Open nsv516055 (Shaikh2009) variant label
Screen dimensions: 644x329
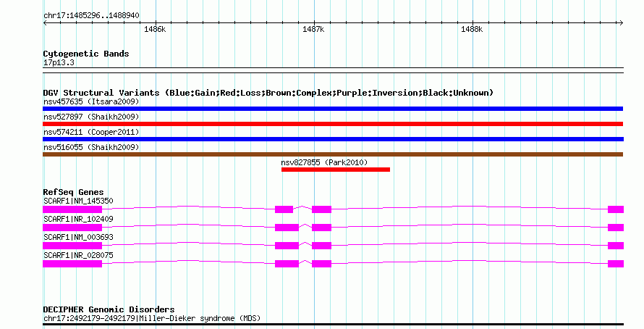(x=91, y=147)
